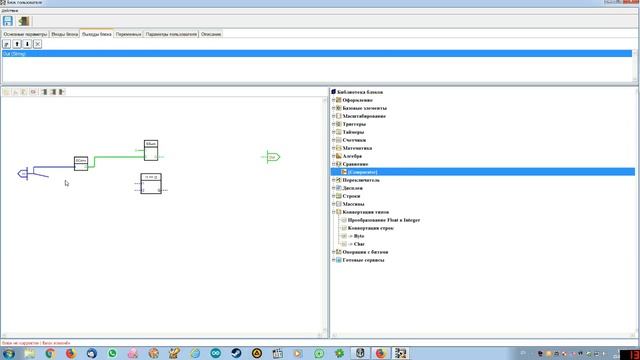Switch to Описание tab
The image size is (640, 360).
(x=211, y=34)
